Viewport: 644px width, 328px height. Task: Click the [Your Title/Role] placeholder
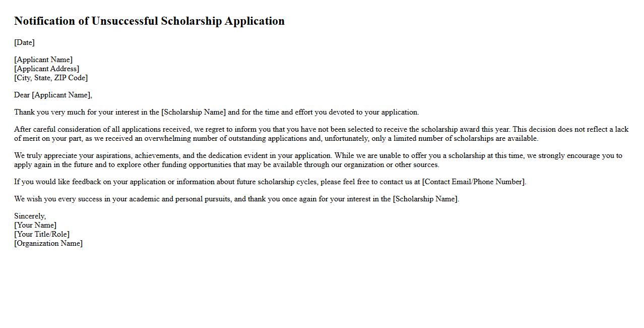(42, 234)
